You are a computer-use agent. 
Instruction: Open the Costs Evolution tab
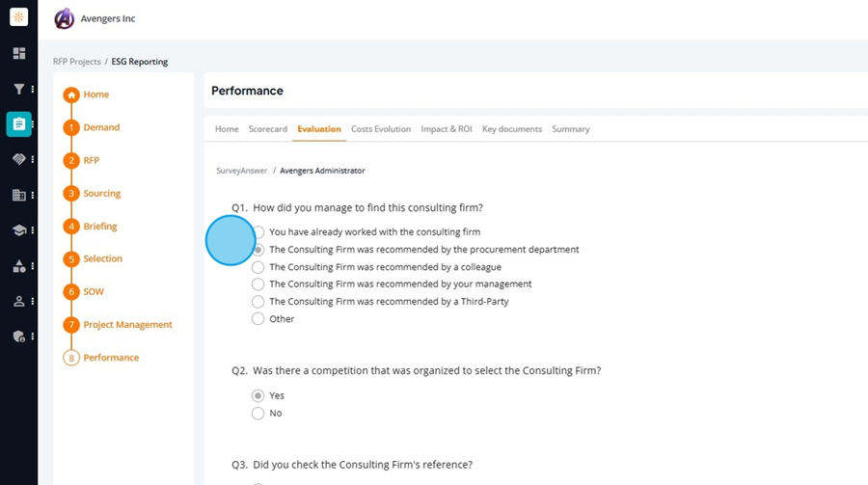coord(381,129)
